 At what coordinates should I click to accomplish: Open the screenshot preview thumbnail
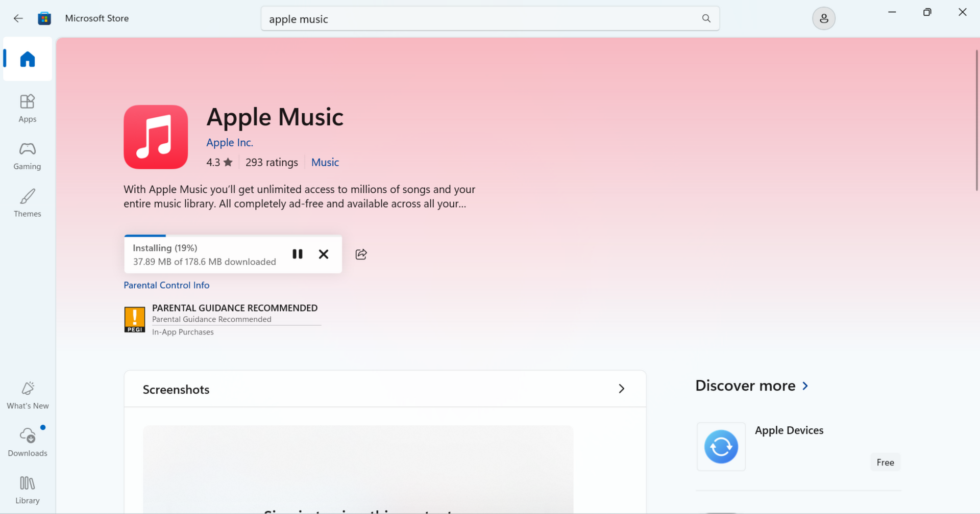[x=358, y=469]
